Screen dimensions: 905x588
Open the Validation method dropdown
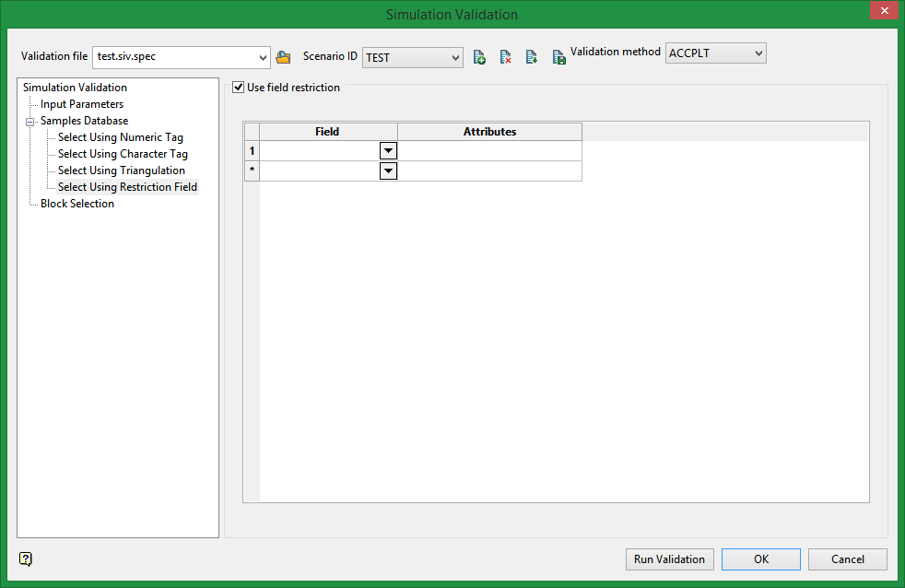[758, 53]
